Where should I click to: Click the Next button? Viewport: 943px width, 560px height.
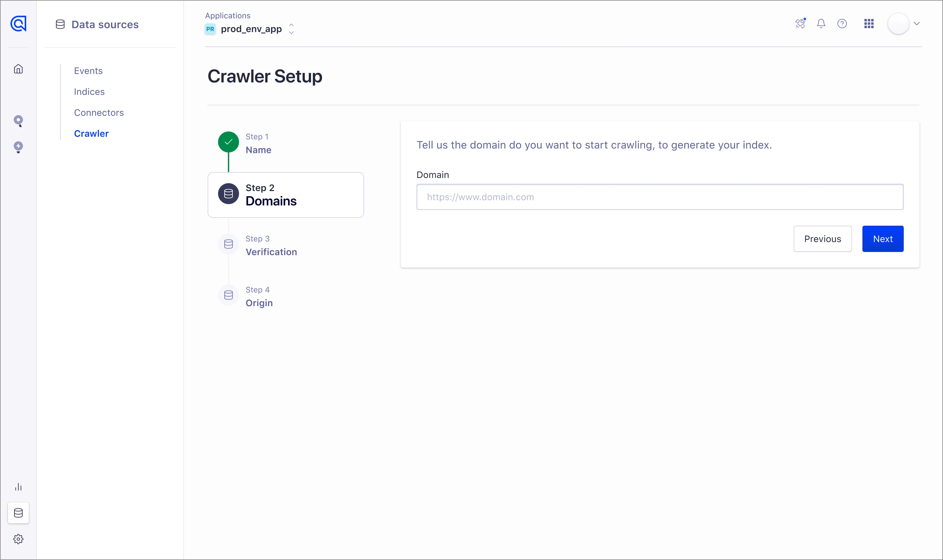882,238
